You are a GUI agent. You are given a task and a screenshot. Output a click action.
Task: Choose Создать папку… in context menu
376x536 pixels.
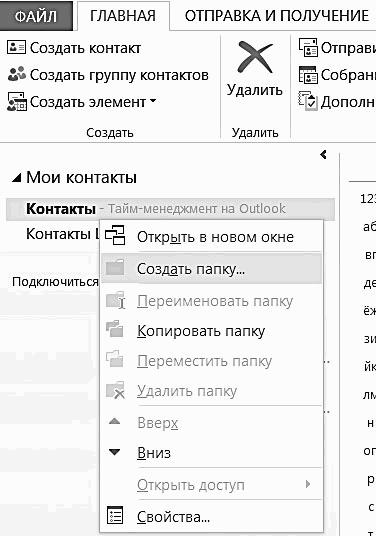tap(212, 269)
